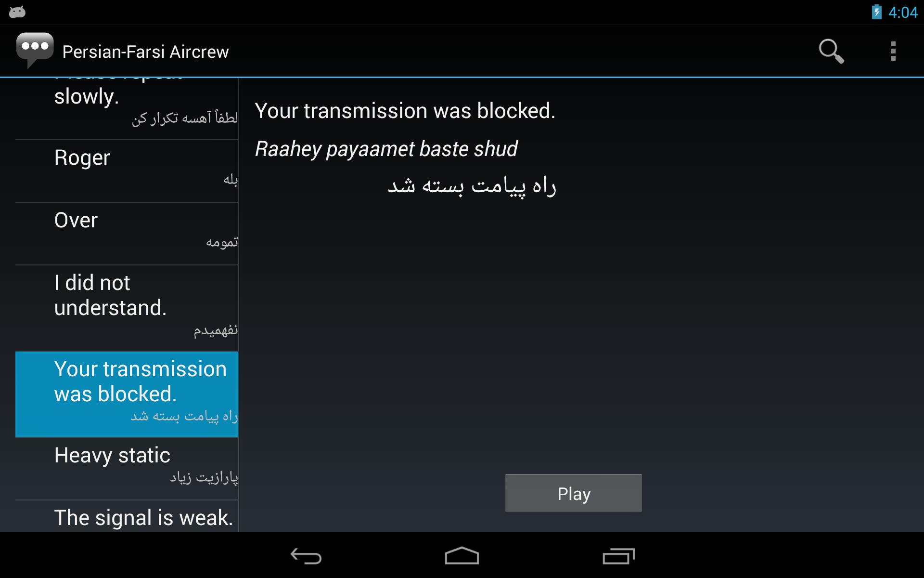This screenshot has height=578, width=924.
Task: Tap the battery charging status icon
Action: [876, 12]
